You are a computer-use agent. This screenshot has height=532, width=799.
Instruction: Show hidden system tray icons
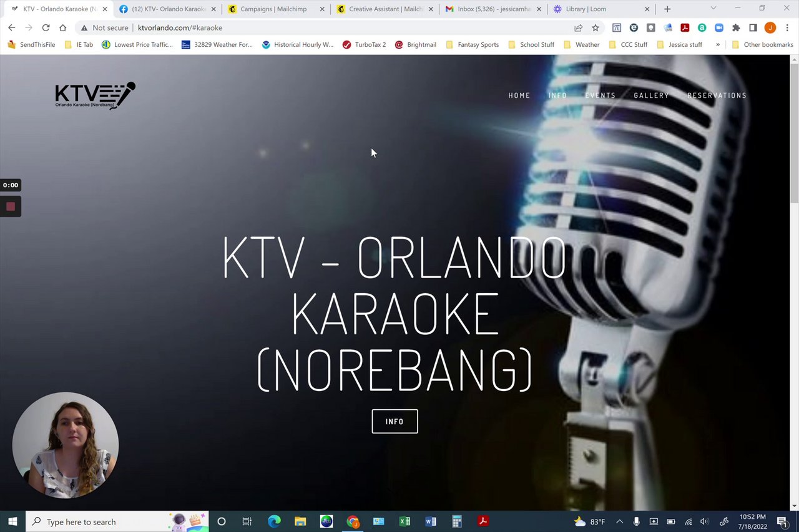[619, 521]
